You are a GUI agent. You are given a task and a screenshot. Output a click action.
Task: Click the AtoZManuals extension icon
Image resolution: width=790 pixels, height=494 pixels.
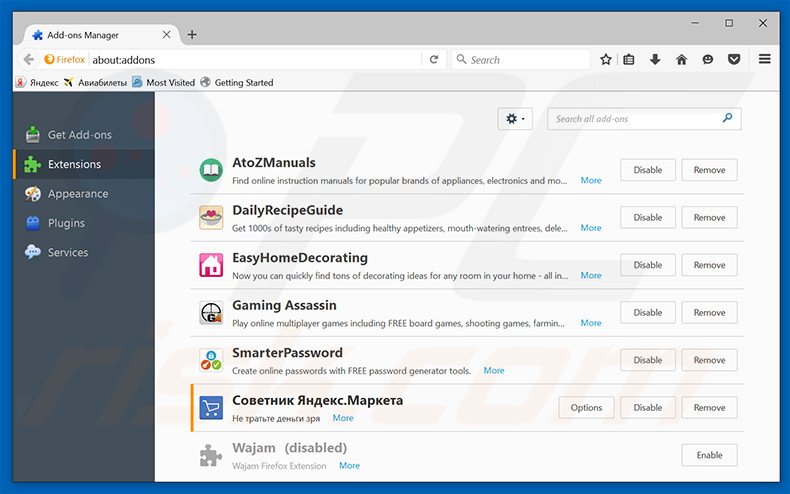[x=211, y=170]
